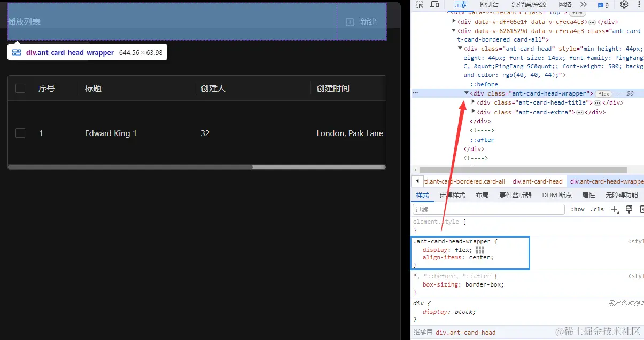644x340 pixels.
Task: Toggle the :hov element state button
Action: 578,209
